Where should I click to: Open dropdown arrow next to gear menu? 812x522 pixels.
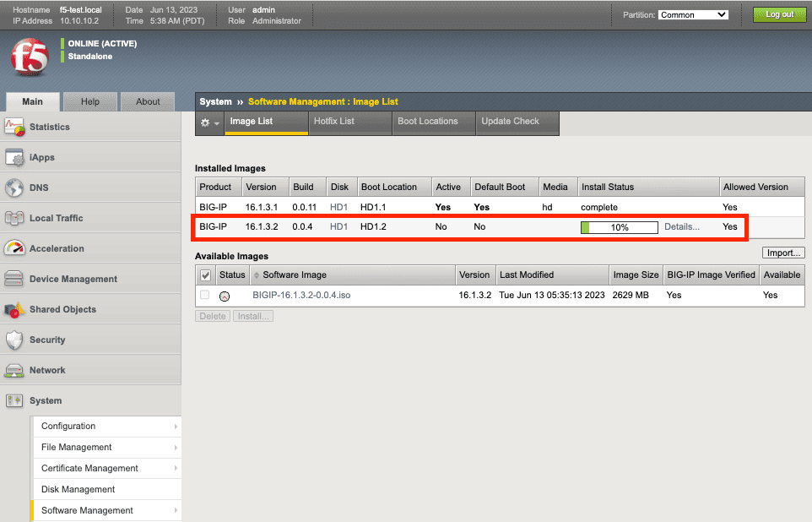coord(217,123)
